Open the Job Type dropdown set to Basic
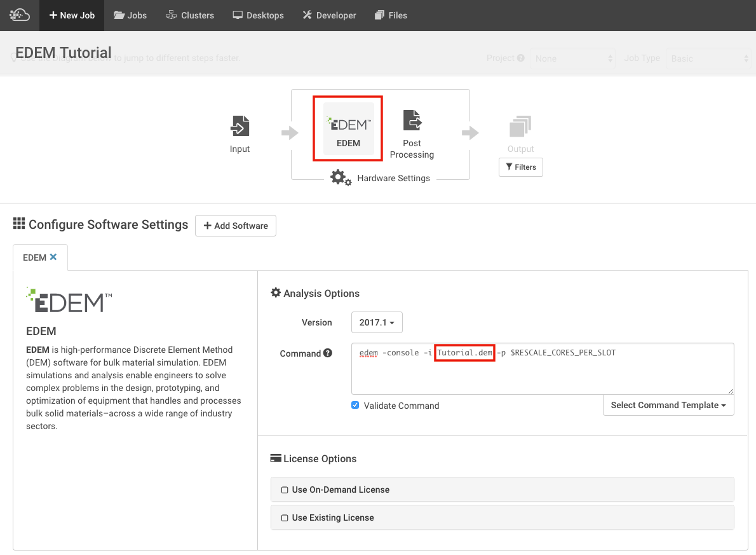The image size is (756, 555). 708,58
